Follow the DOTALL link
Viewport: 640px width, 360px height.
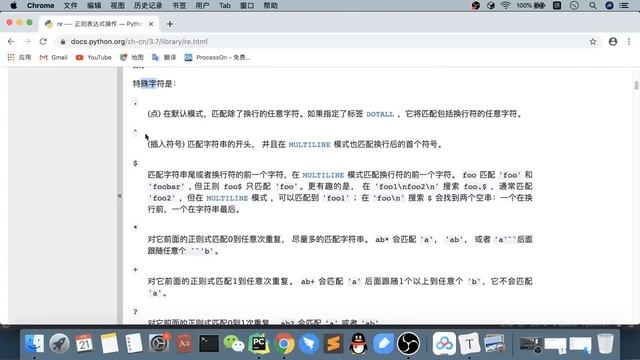click(x=380, y=114)
